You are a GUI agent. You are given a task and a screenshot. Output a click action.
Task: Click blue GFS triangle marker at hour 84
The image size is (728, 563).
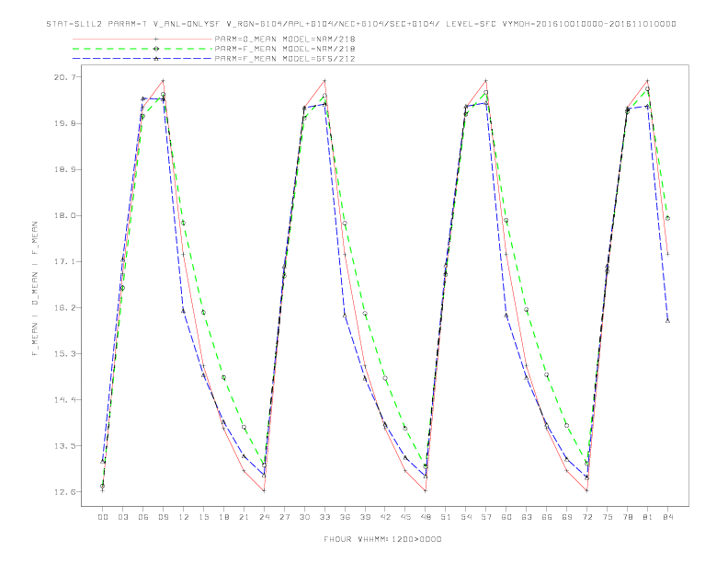667,321
